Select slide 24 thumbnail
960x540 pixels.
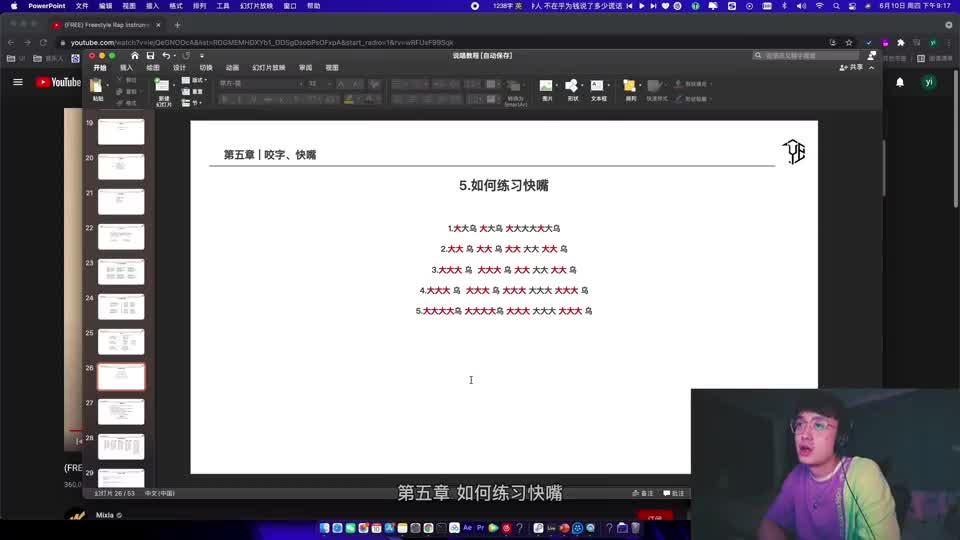(121, 307)
